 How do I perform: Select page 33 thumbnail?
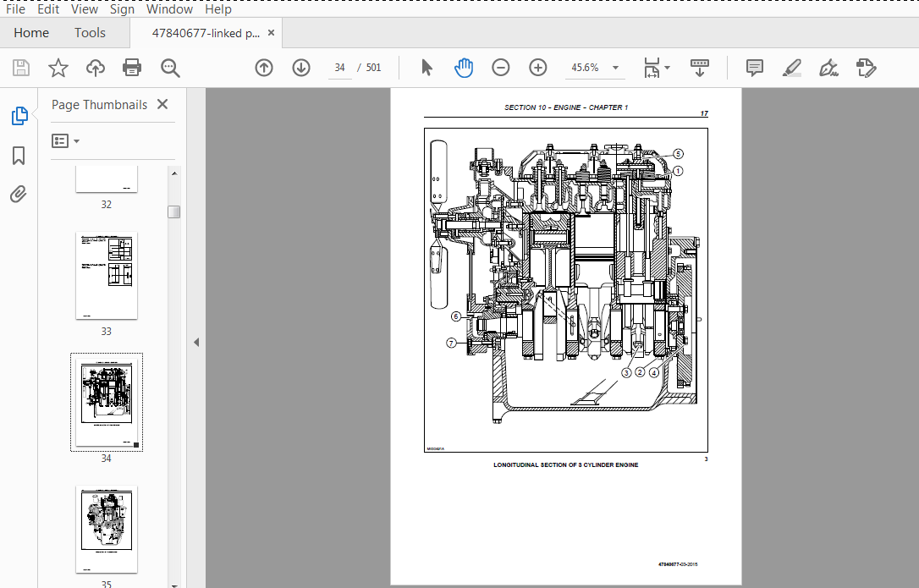click(107, 276)
